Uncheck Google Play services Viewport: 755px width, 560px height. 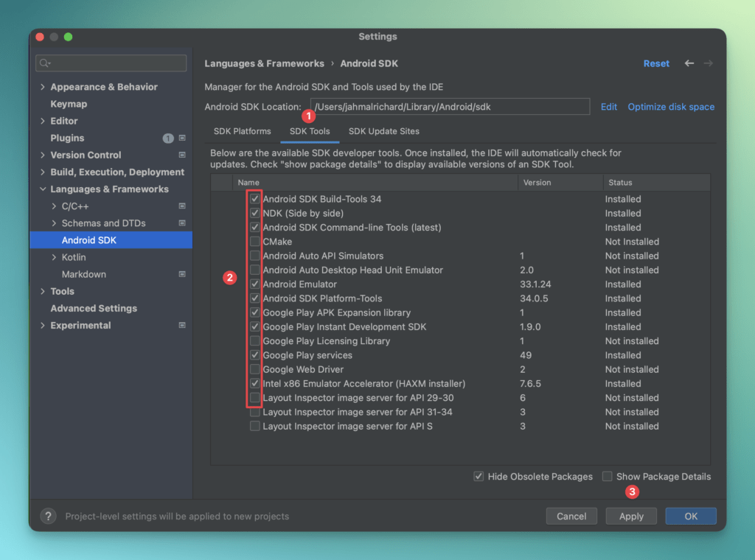(254, 355)
